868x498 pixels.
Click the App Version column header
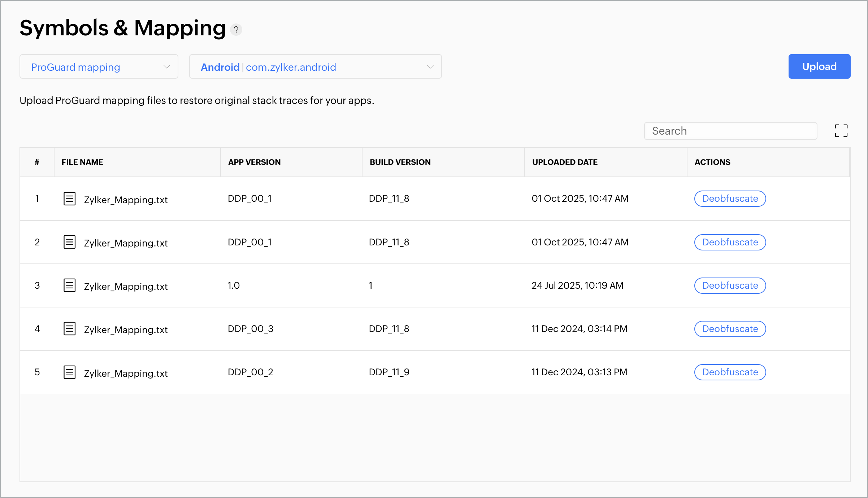coord(254,162)
